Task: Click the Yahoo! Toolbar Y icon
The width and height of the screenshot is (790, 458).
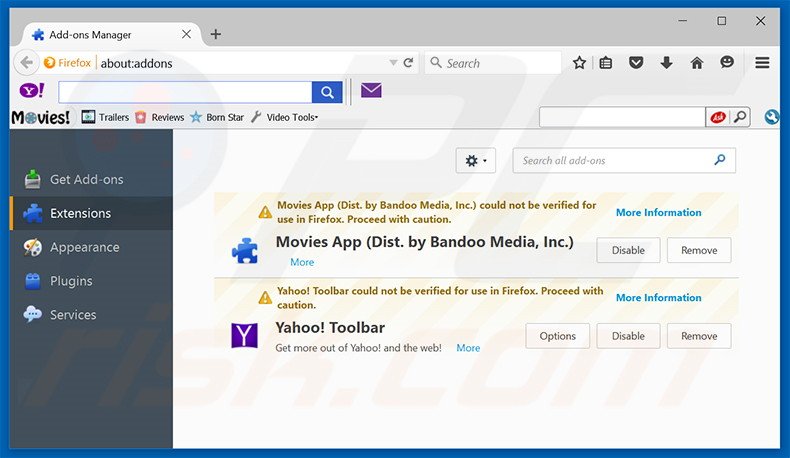Action: (244, 336)
